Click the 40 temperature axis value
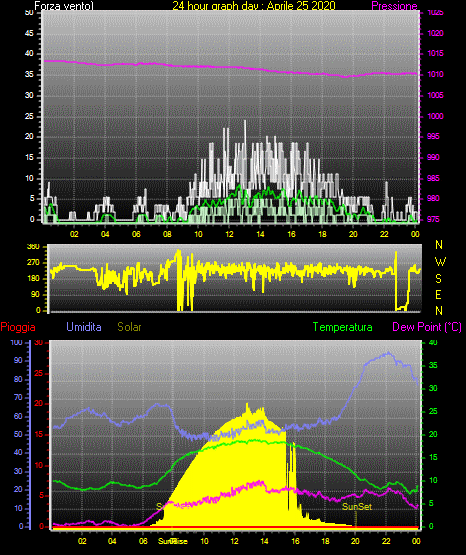 click(433, 343)
